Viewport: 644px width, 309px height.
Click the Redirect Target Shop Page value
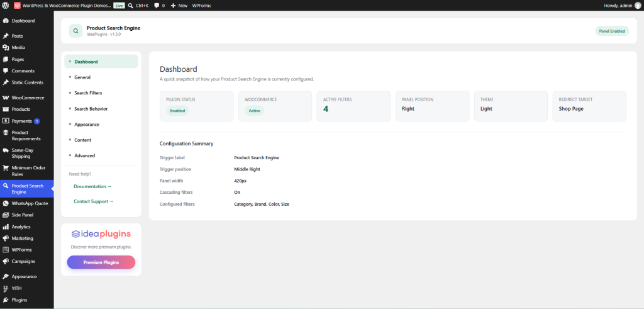571,109
